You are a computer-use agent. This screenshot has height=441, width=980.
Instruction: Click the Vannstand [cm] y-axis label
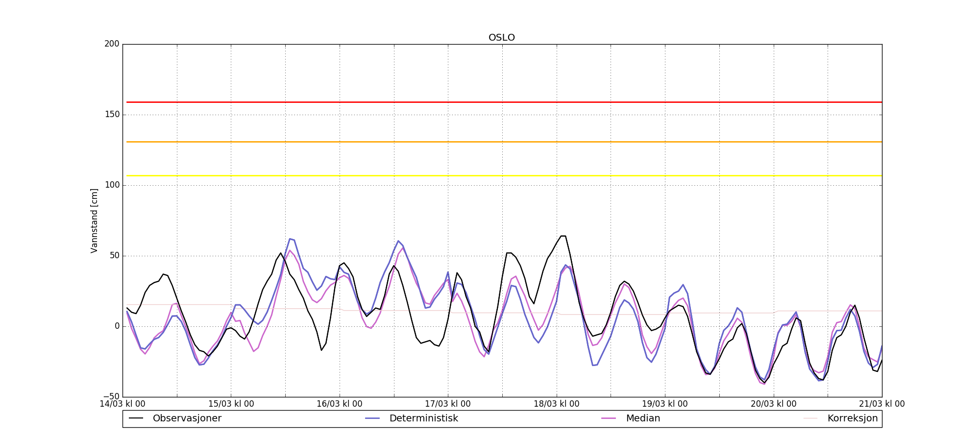94,220
